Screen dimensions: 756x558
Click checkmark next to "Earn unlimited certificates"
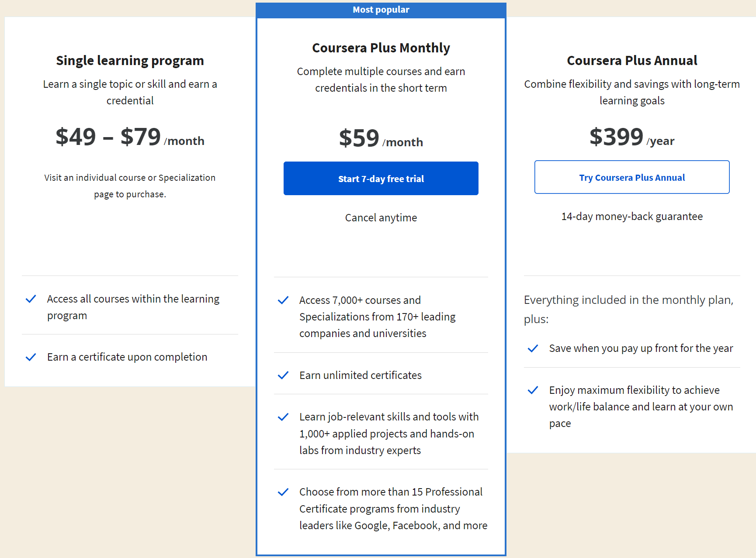tap(283, 375)
